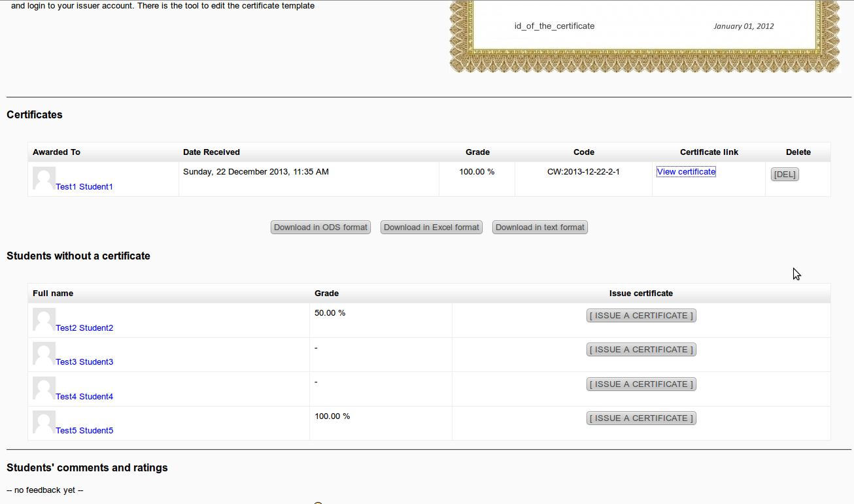Open Test4 Student4 profile link
This screenshot has width=854, height=504.
84,397
